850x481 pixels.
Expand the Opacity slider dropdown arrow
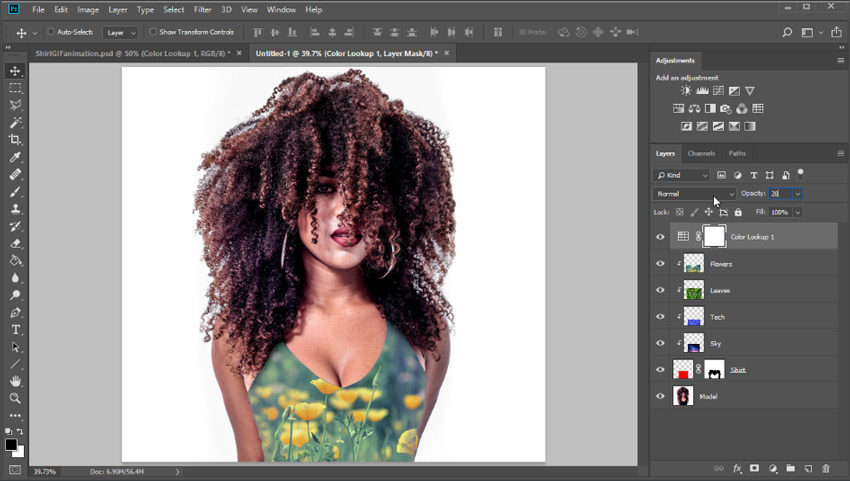(x=797, y=194)
